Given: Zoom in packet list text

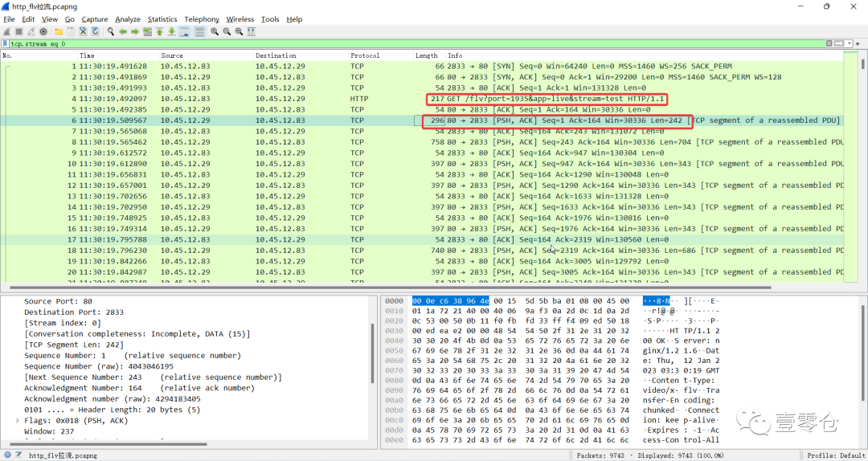Looking at the screenshot, I should pyautogui.click(x=215, y=31).
